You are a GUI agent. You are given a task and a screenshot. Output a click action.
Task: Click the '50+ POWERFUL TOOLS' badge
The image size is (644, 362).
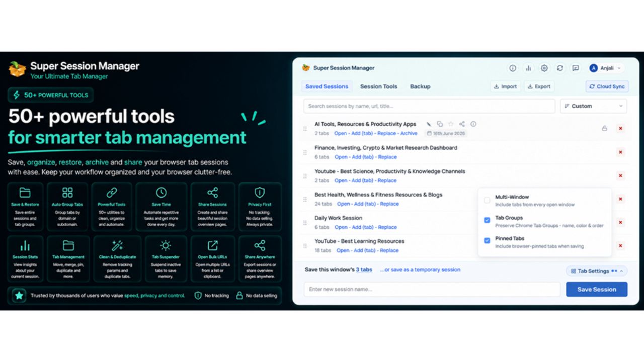click(x=50, y=95)
